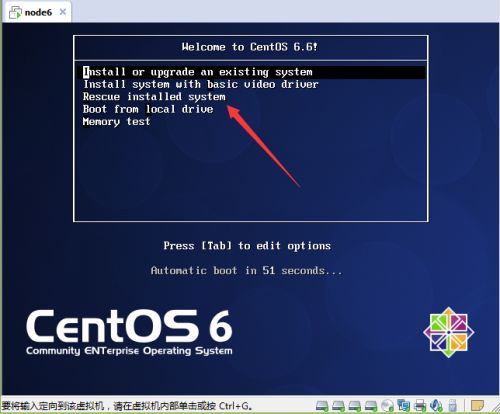This screenshot has height=414, width=500.
Task: Click 'Automatic boot in 51 seconds...' text
Action: pyautogui.click(x=246, y=270)
